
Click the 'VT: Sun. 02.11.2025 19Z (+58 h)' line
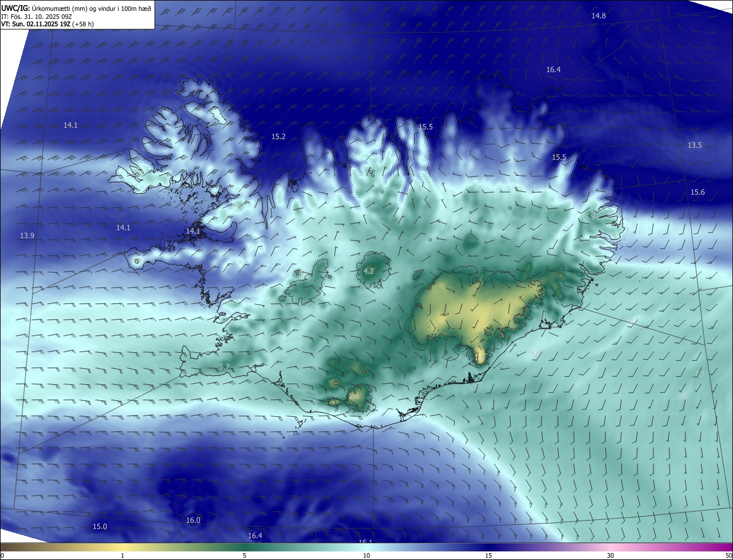48,24
